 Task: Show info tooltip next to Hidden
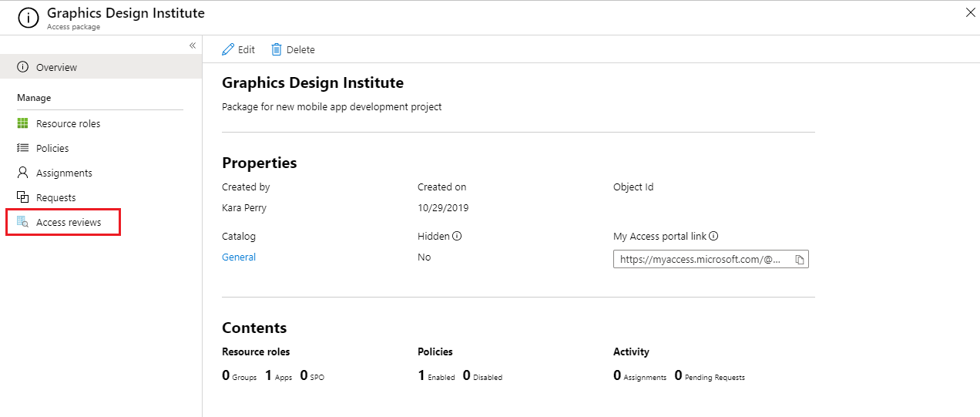point(457,237)
